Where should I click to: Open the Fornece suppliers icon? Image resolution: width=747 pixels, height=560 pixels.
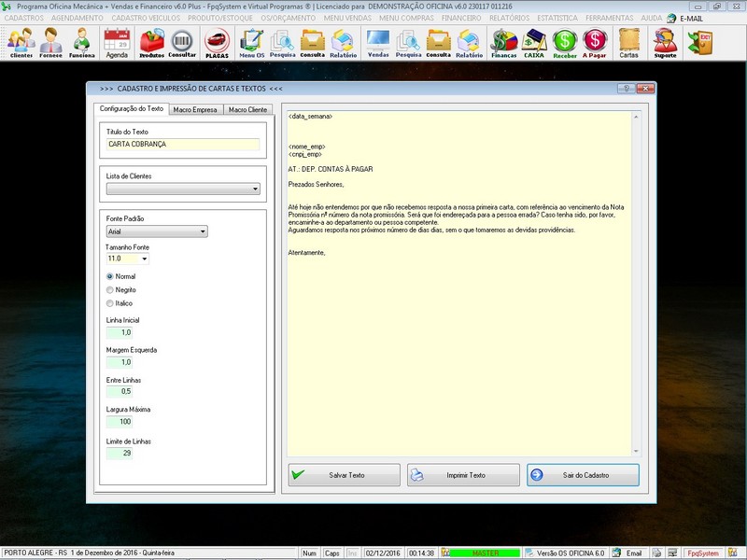coord(51,43)
